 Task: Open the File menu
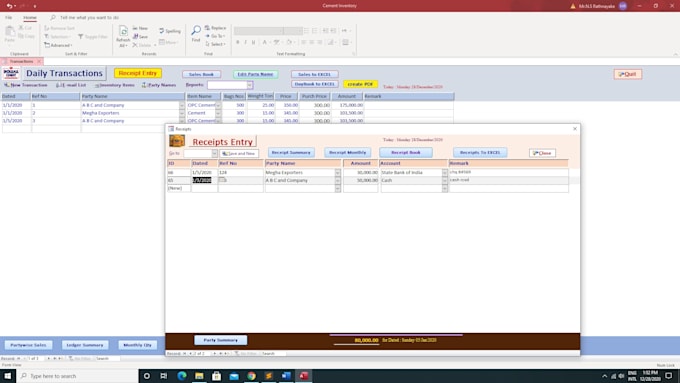pyautogui.click(x=9, y=17)
